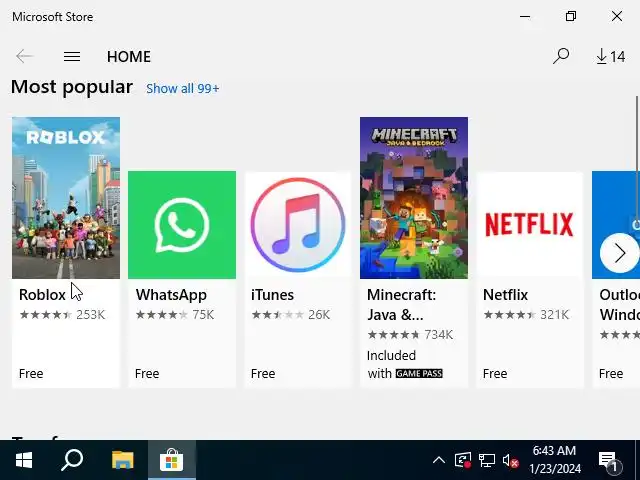This screenshot has width=640, height=480.
Task: Select the iTunes title text
Action: 272,295
